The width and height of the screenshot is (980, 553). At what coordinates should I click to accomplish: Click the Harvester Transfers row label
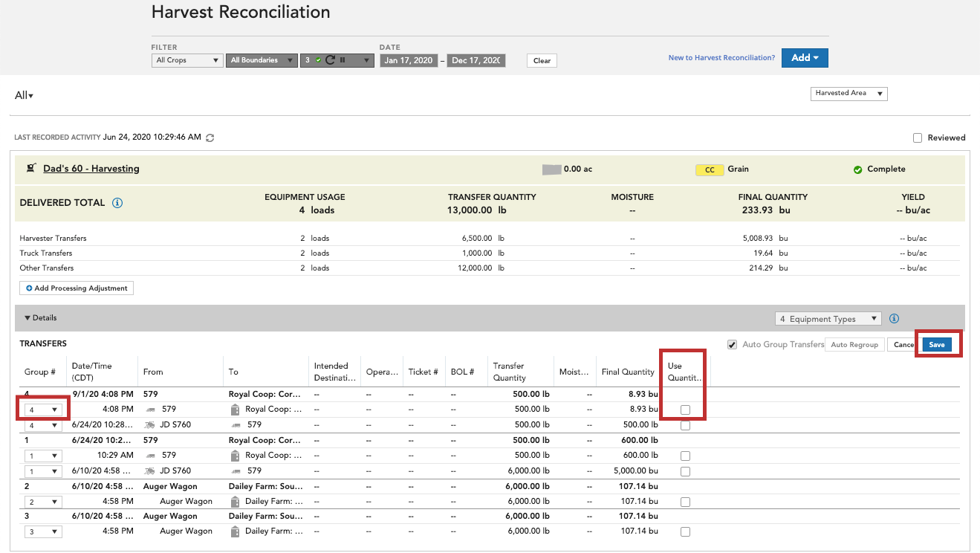coord(53,239)
